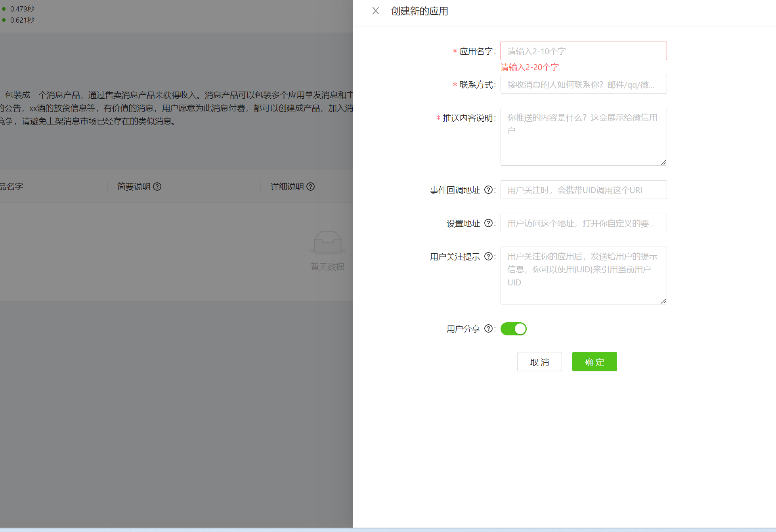Focus the 联系方式 input field
Screen dimensions: 776x532
click(x=583, y=84)
